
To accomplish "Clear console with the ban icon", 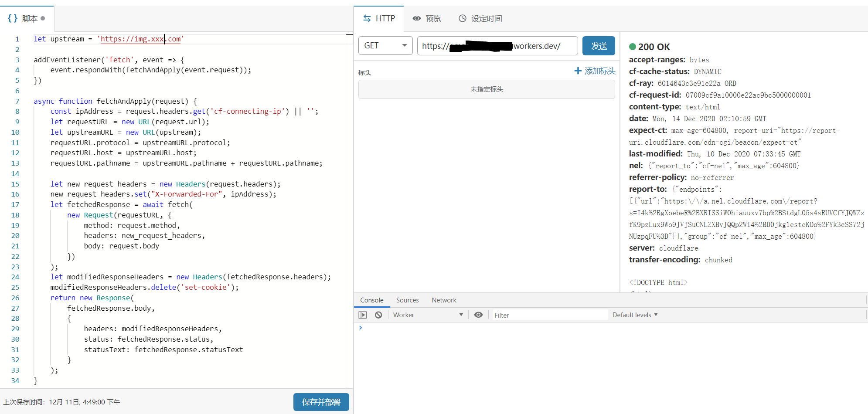I will [x=378, y=315].
